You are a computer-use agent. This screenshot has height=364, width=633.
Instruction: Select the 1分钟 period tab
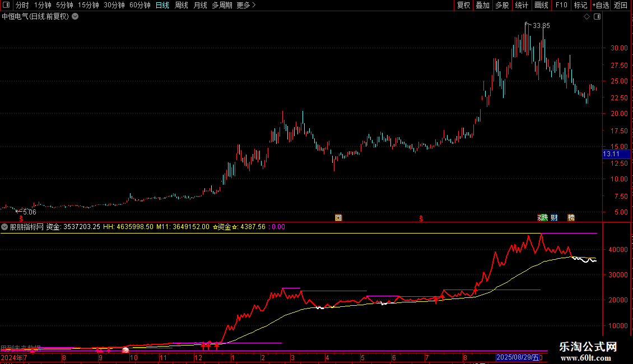tap(43, 5)
